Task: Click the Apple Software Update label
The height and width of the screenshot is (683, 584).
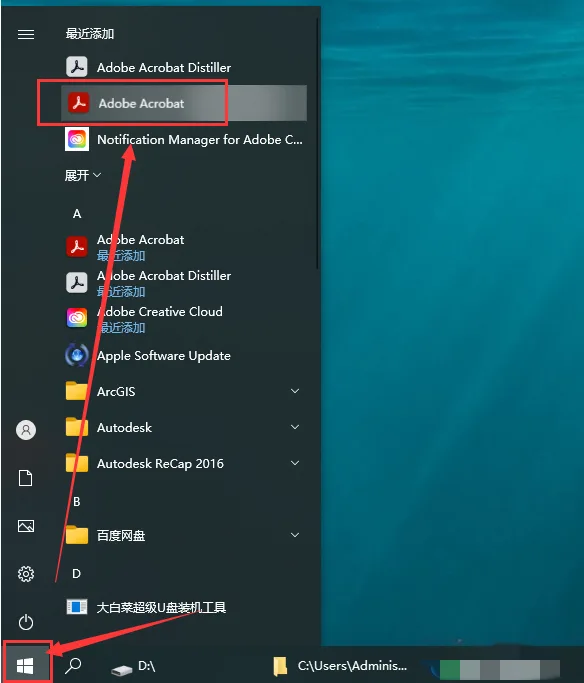Action: pyautogui.click(x=164, y=356)
